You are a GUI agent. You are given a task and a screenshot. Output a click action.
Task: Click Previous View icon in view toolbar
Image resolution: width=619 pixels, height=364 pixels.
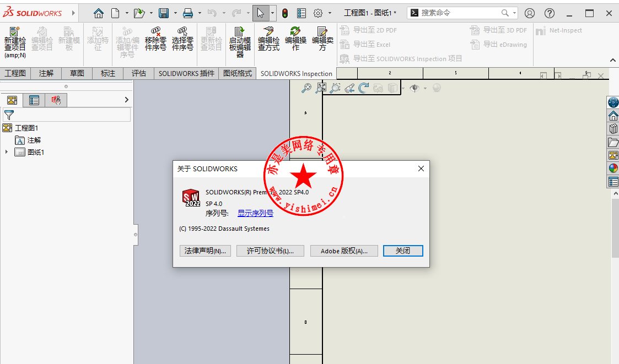349,88
